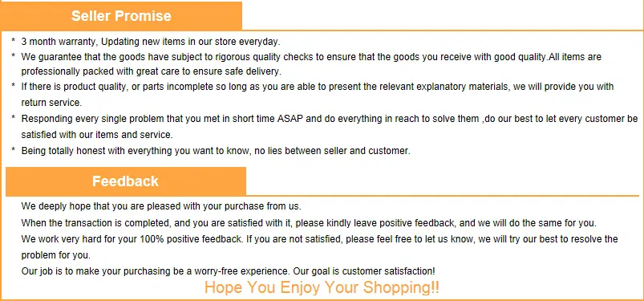Click the return service text line
This screenshot has height=301, width=644.
pyautogui.click(x=51, y=103)
